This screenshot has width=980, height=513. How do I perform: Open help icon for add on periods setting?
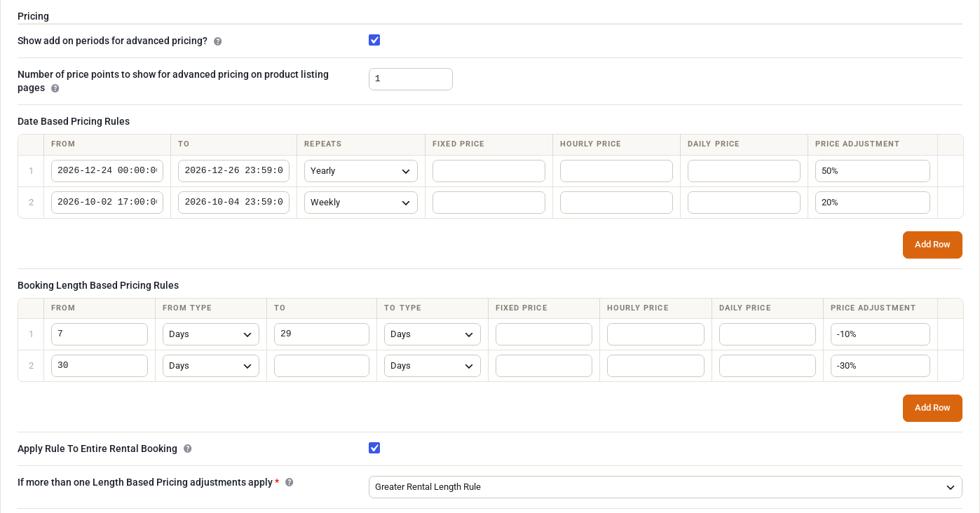coord(217,41)
